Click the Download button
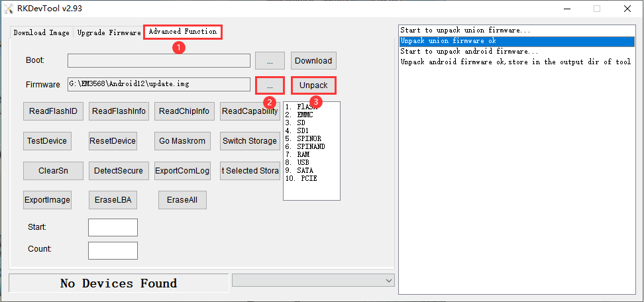644x302 pixels. tap(313, 60)
